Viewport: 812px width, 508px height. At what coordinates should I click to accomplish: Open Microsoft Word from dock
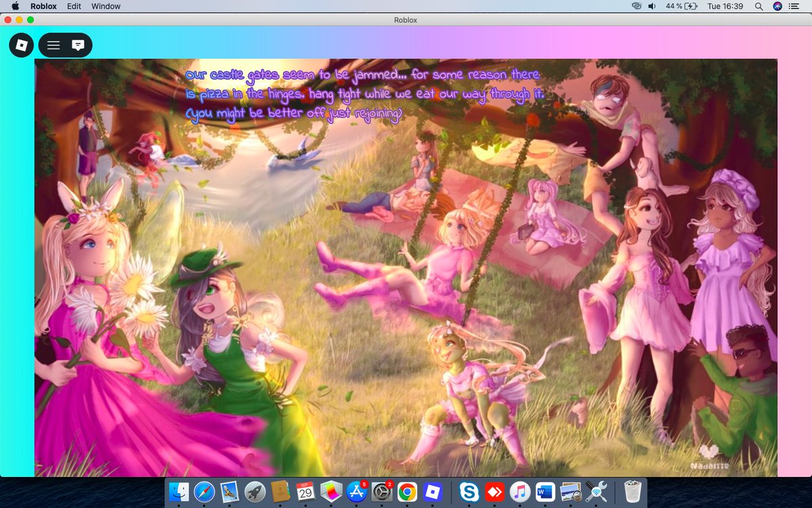(545, 492)
